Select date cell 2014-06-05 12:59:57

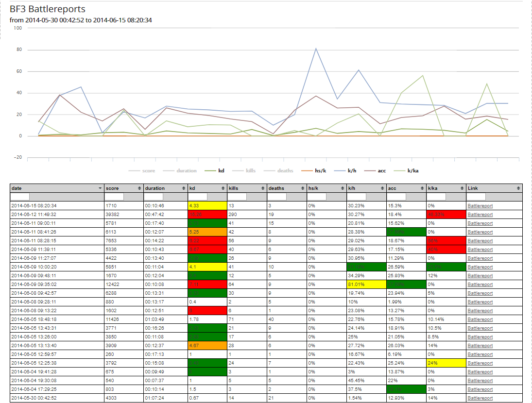pyautogui.click(x=57, y=354)
